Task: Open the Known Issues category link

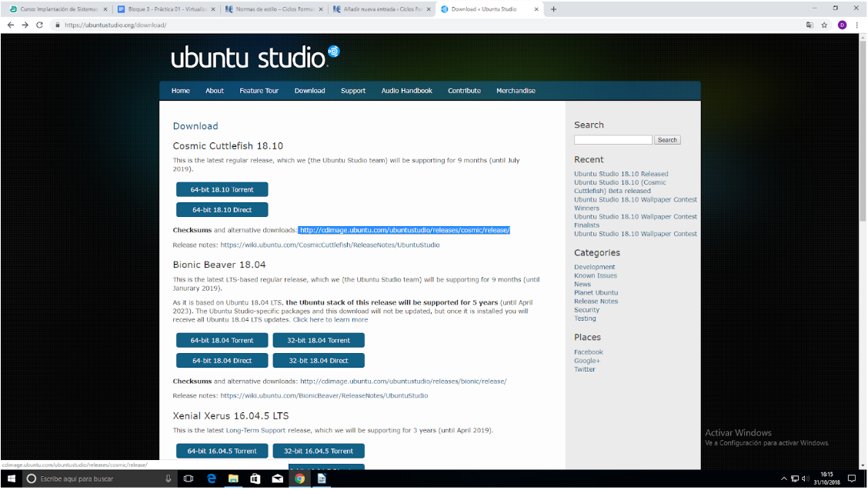Action: click(595, 275)
